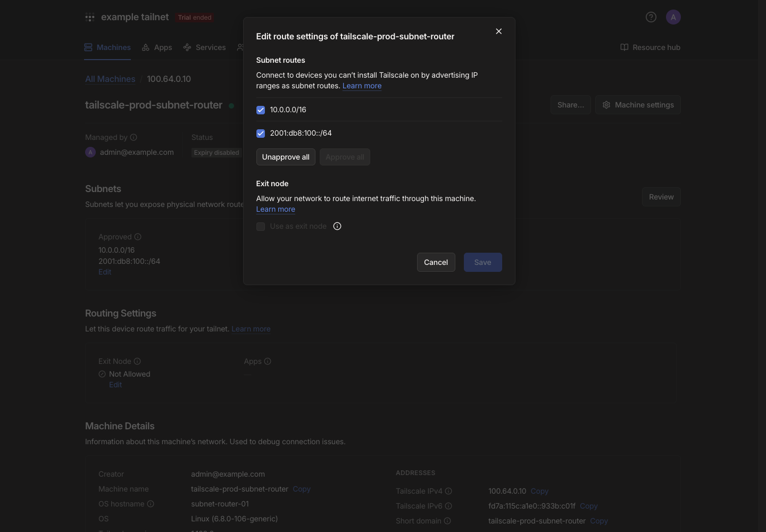Copy the Tailscale IPv4 address 100.64.0.10
The height and width of the screenshot is (532, 766).
coord(539,491)
